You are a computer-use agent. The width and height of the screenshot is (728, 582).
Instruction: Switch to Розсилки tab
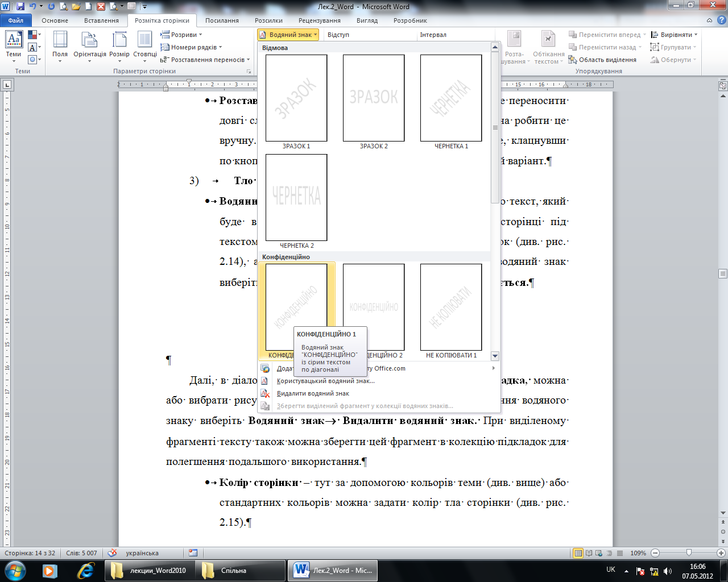pyautogui.click(x=268, y=20)
